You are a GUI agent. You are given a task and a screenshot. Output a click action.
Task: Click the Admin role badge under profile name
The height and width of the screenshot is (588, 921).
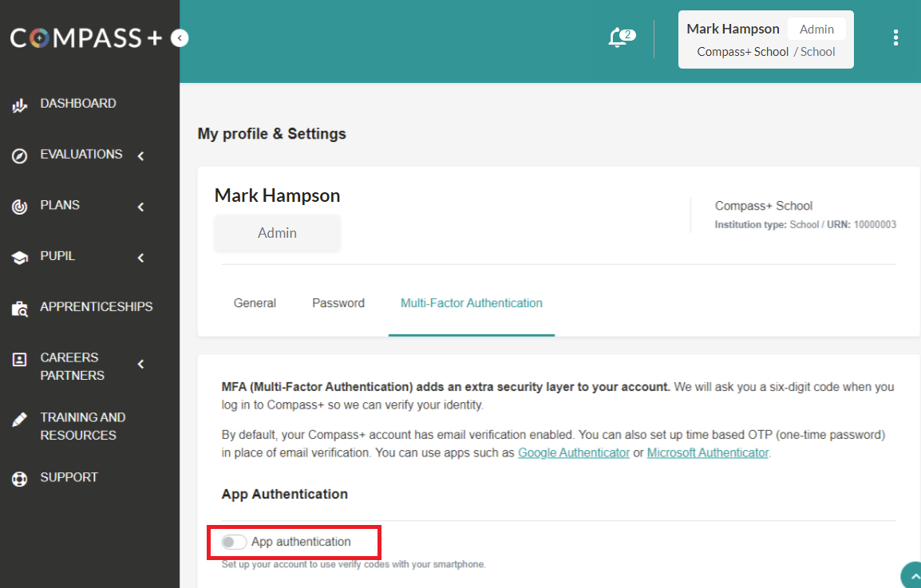click(x=277, y=233)
